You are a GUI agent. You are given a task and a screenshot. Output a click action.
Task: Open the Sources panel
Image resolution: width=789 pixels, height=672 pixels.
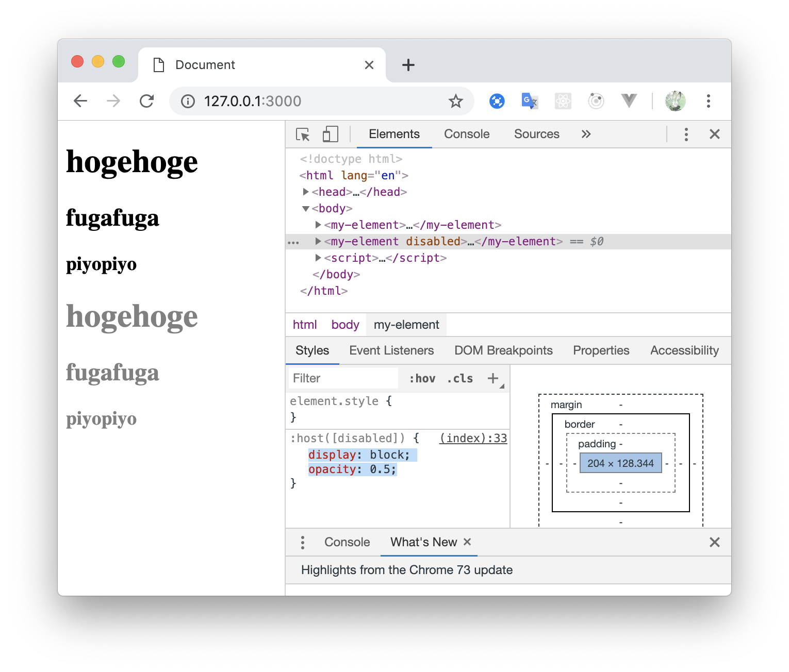point(536,134)
